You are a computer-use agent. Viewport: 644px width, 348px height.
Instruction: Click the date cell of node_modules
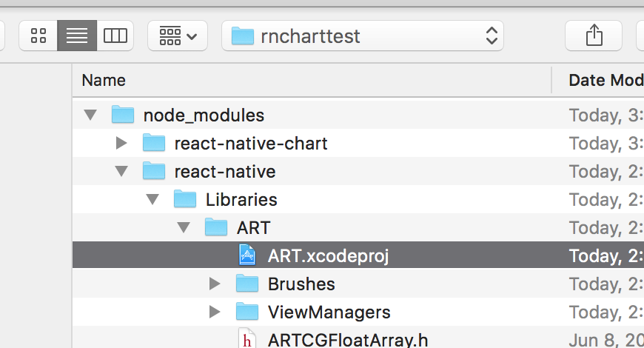click(x=606, y=116)
